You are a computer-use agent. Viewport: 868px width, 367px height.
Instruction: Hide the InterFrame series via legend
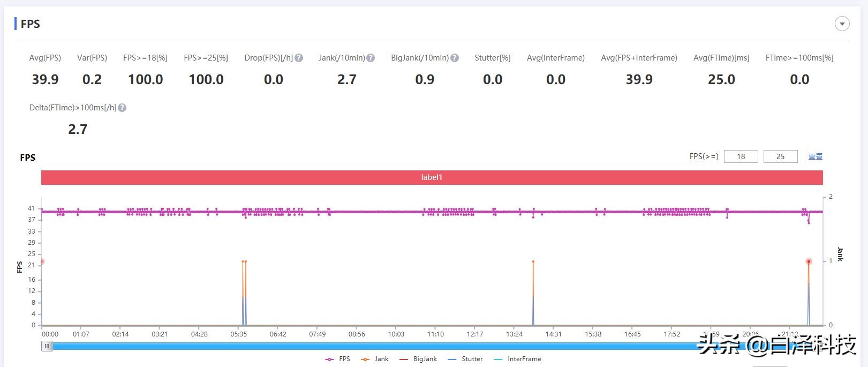pos(517,359)
